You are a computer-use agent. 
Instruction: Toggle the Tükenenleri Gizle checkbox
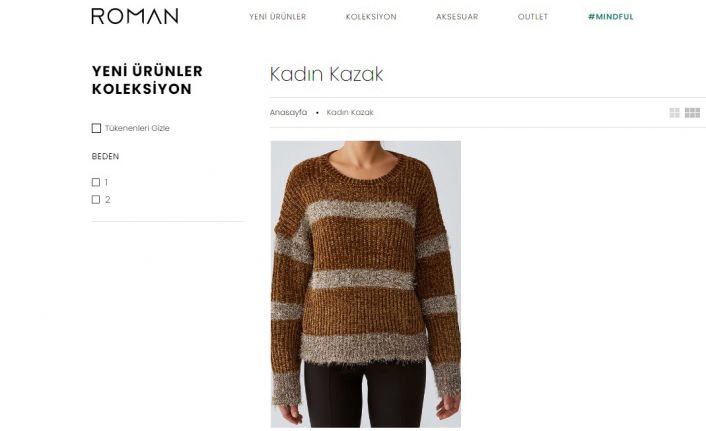pos(96,128)
